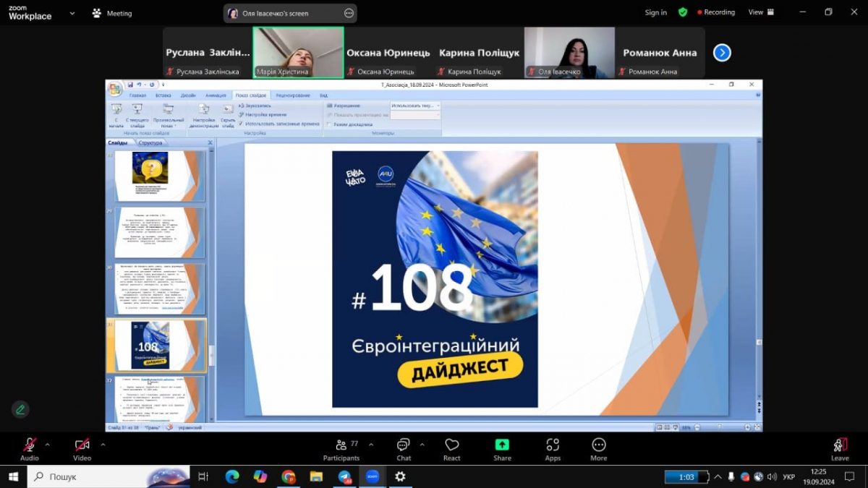Viewport: 868px width, 488px height.
Task: Click the annotation pencil icon
Action: [20, 409]
